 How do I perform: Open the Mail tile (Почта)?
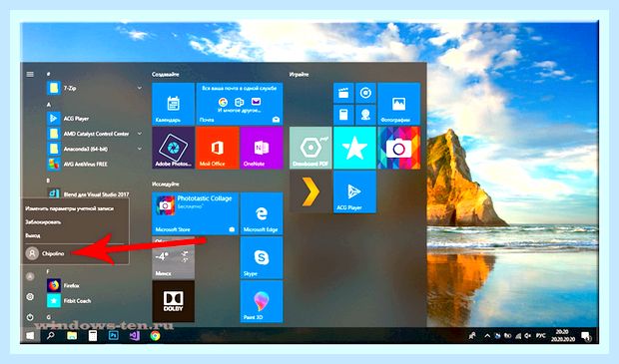(240, 104)
